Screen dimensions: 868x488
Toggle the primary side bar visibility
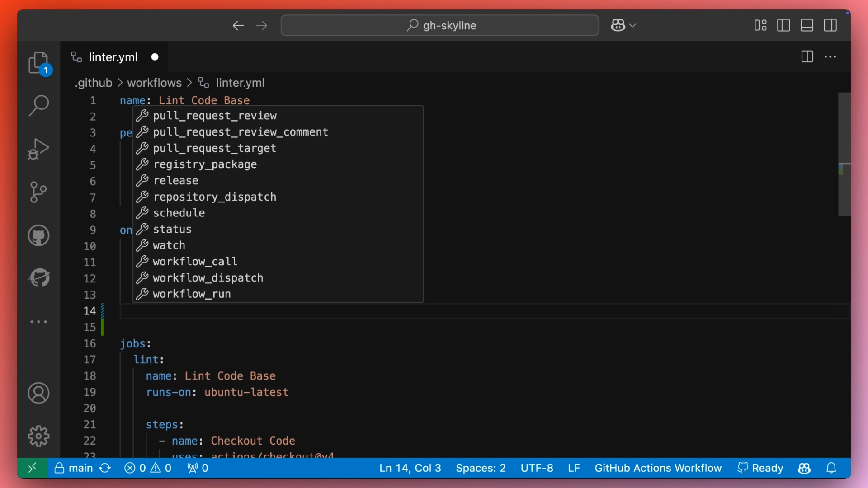[x=783, y=25]
